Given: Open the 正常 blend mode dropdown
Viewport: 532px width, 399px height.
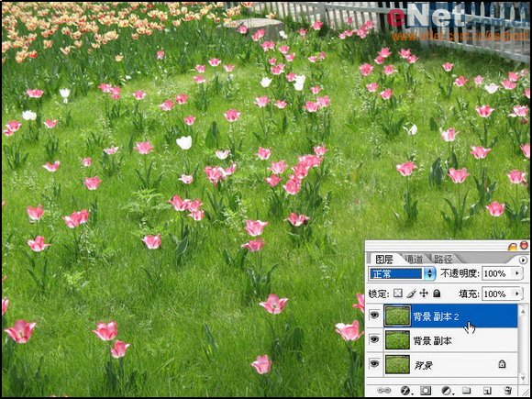Looking at the screenshot, I should pyautogui.click(x=403, y=273).
